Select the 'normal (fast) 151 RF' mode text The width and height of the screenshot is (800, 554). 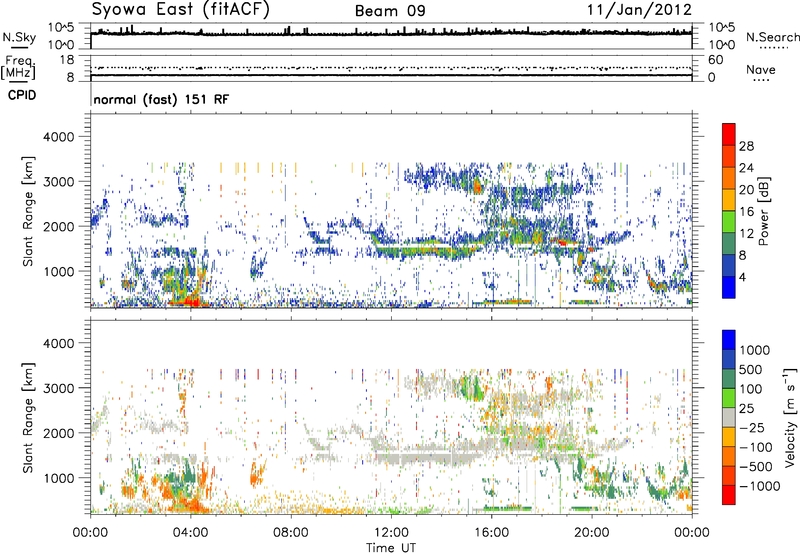[161, 99]
